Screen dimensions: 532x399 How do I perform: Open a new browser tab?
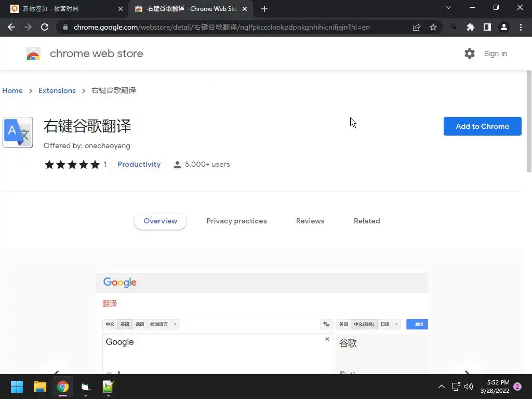264,9
